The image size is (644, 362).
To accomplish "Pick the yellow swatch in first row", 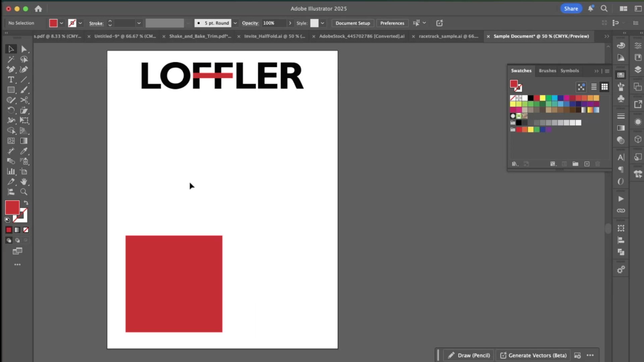I will tap(542, 98).
